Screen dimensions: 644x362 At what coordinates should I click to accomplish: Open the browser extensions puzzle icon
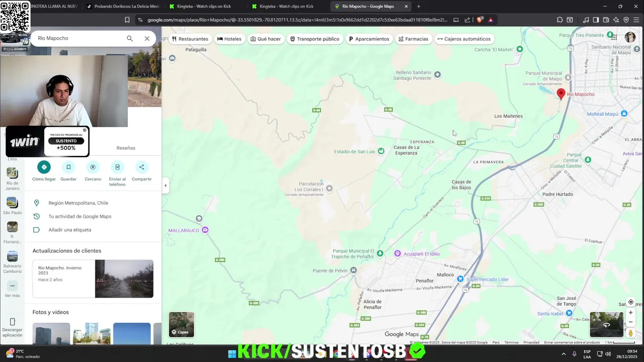559,20
